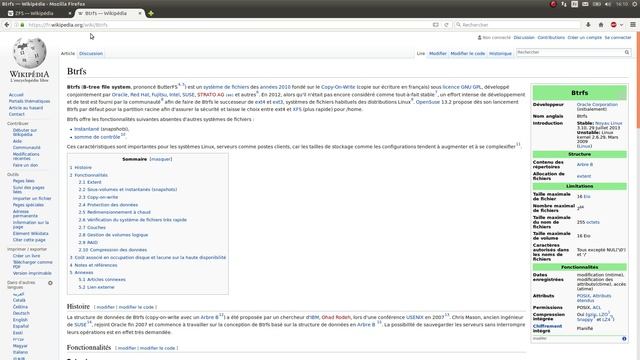Jump to 2.9 RAID in the Sommaire
The image size is (640, 360).
[88, 242]
